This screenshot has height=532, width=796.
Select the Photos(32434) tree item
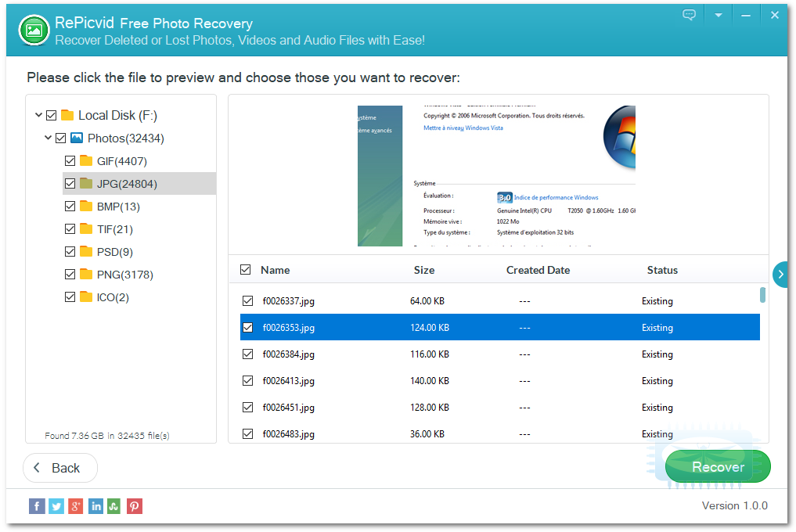click(126, 138)
